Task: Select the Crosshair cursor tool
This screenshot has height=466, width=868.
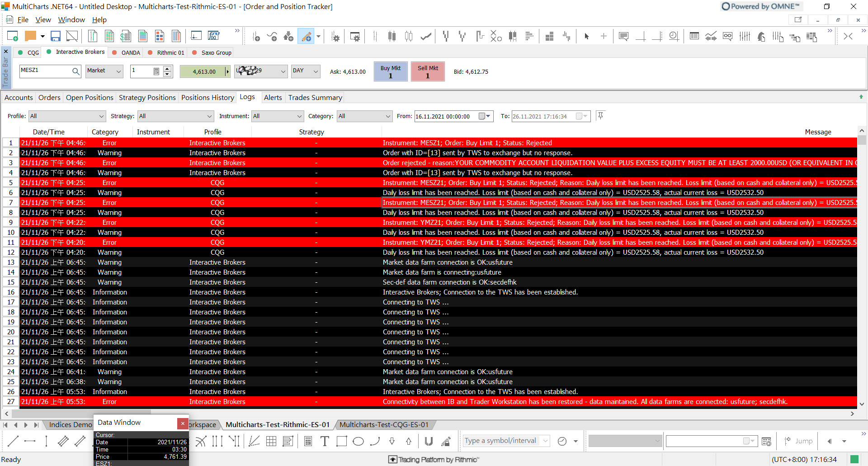Action: point(604,36)
